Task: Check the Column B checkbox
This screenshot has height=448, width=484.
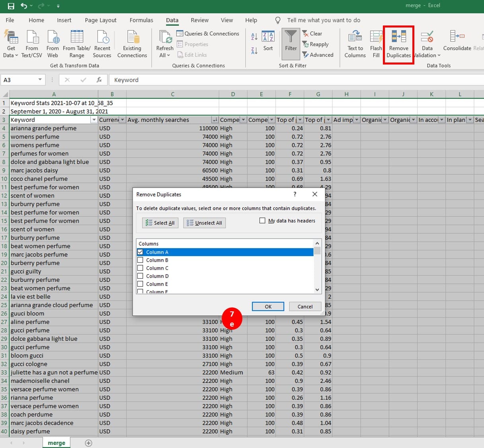Action: pos(140,260)
